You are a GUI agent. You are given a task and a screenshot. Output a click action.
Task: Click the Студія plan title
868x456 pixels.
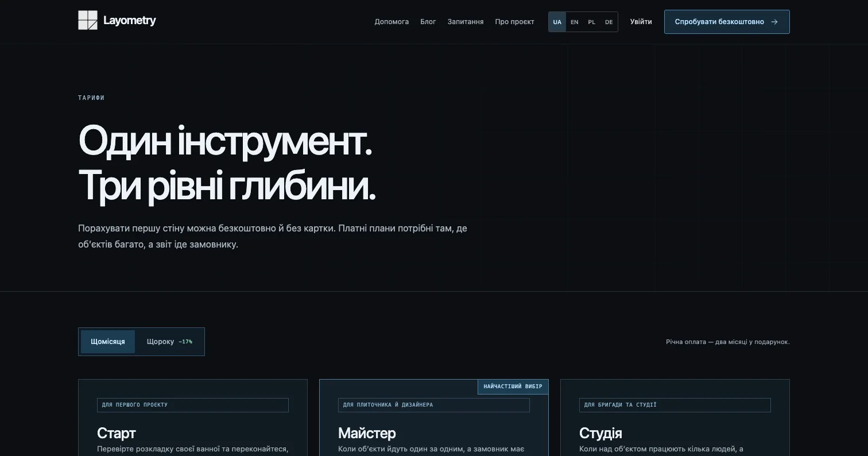[600, 432]
